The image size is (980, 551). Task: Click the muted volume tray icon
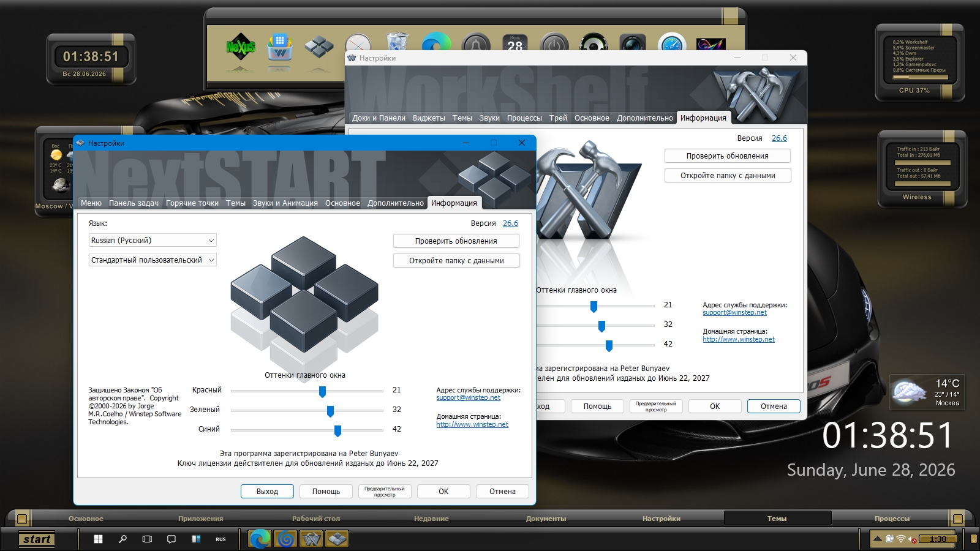click(913, 539)
